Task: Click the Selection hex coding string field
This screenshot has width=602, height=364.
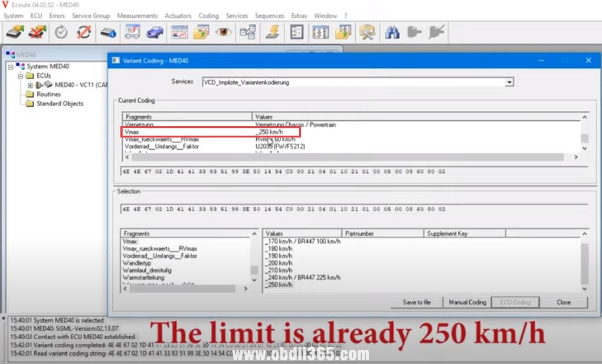Action: [354, 209]
